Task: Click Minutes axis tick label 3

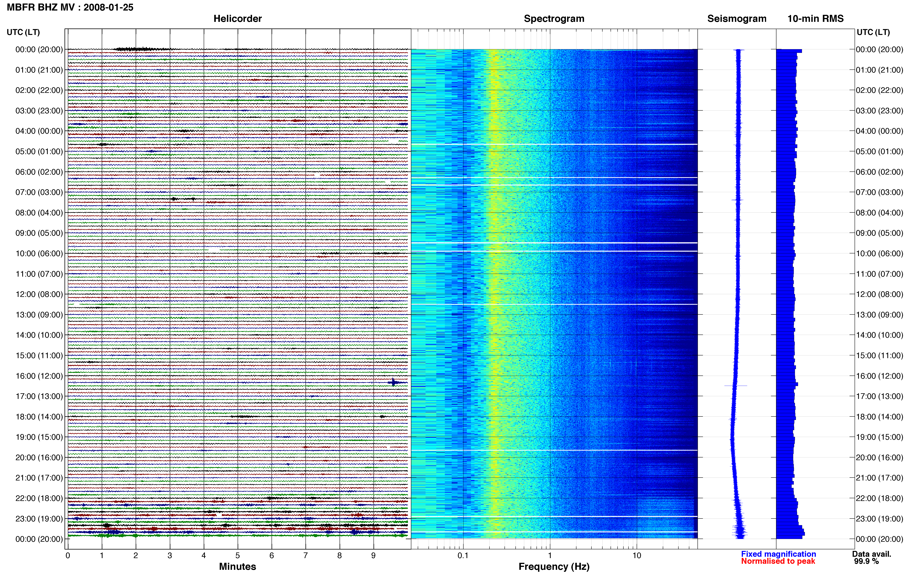Action: tap(170, 555)
